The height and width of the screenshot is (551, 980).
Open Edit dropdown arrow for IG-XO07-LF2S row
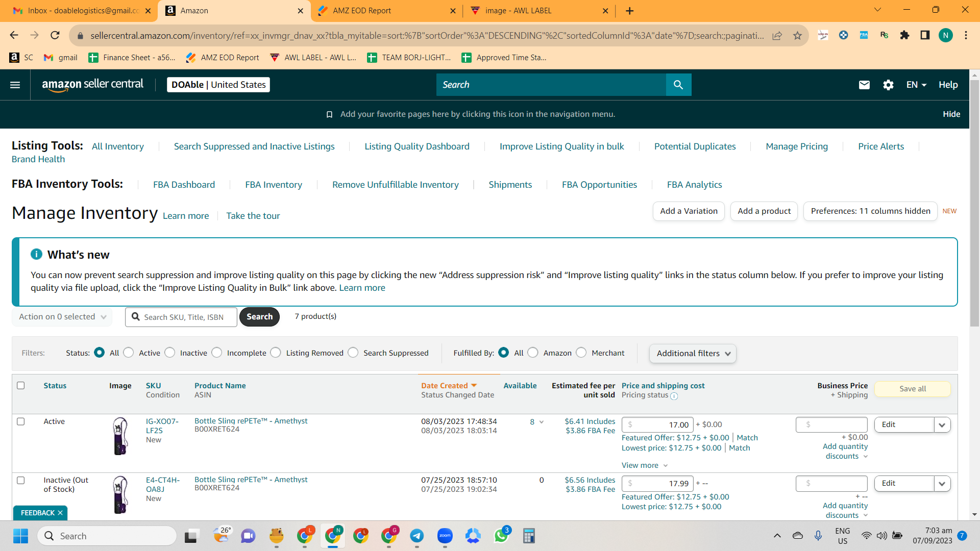tap(942, 425)
